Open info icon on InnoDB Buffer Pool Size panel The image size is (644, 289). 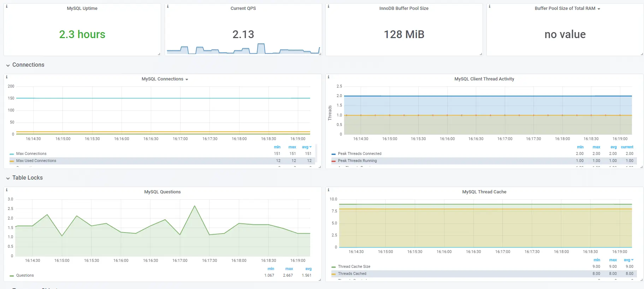pyautogui.click(x=328, y=6)
